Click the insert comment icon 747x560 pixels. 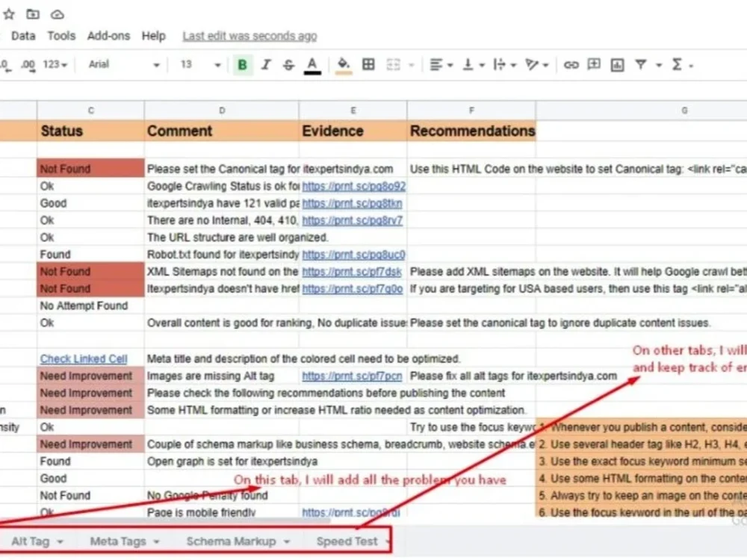click(x=594, y=64)
